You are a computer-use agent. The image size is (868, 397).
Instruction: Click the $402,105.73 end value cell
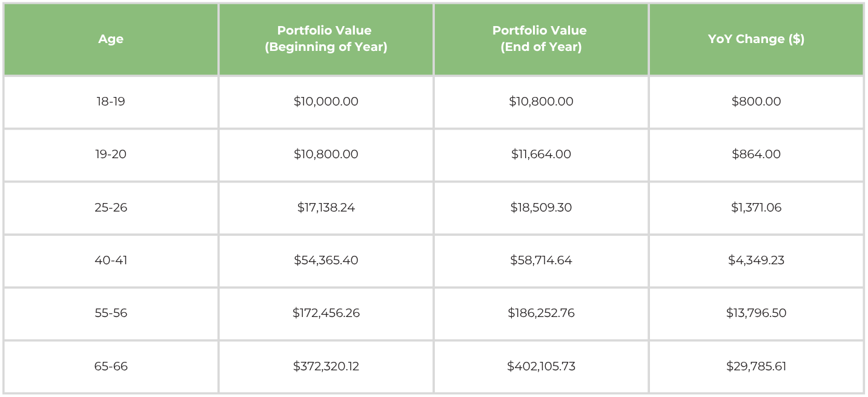541,367
